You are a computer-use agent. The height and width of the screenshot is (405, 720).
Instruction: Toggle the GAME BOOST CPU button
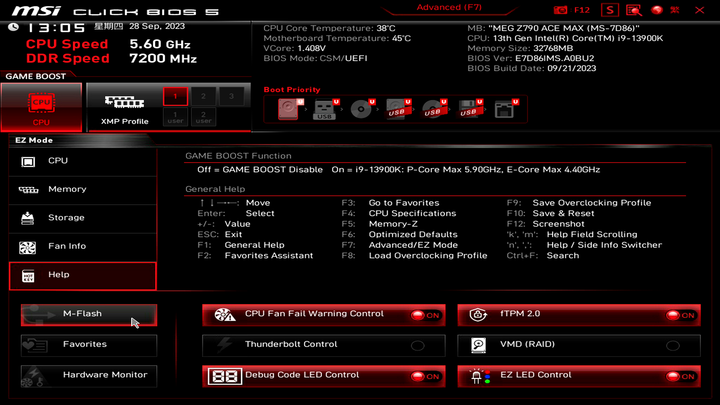click(x=41, y=107)
